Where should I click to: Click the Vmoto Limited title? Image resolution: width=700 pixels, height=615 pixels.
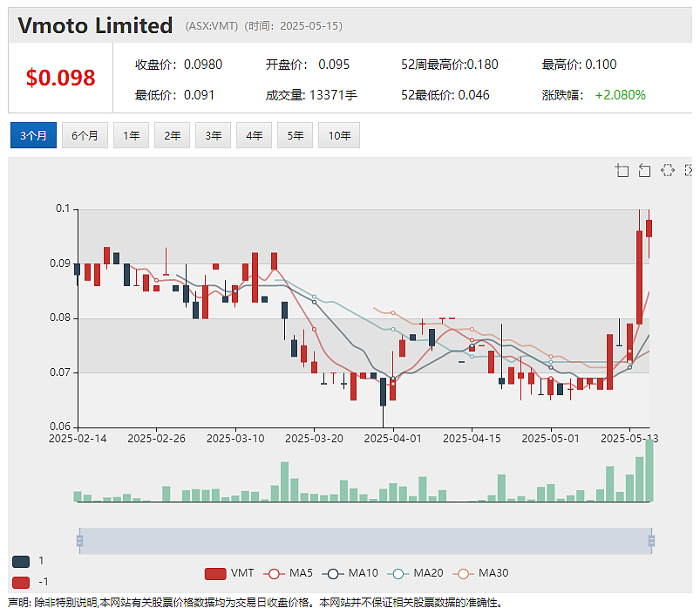[x=95, y=25]
